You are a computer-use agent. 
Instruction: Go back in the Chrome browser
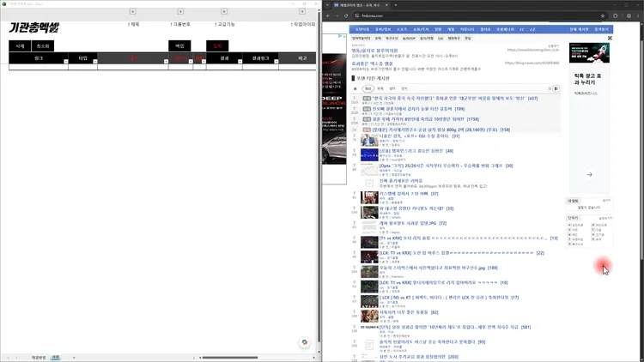pos(328,16)
